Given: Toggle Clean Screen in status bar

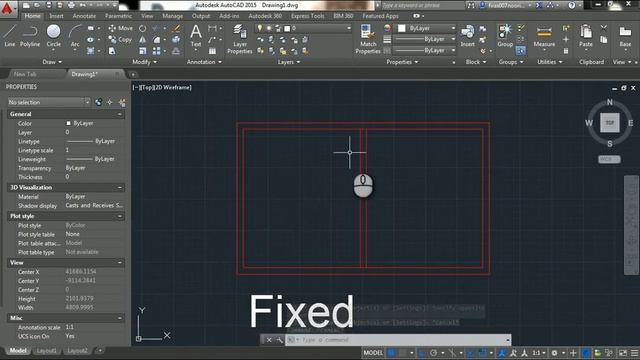Looking at the screenshot, I should point(622,353).
